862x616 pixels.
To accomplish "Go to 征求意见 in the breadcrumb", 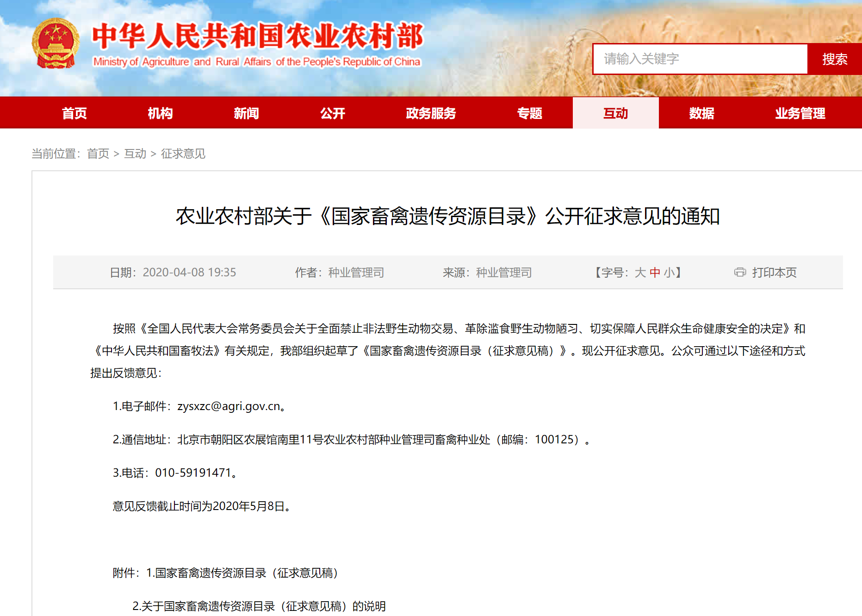I will coord(183,153).
